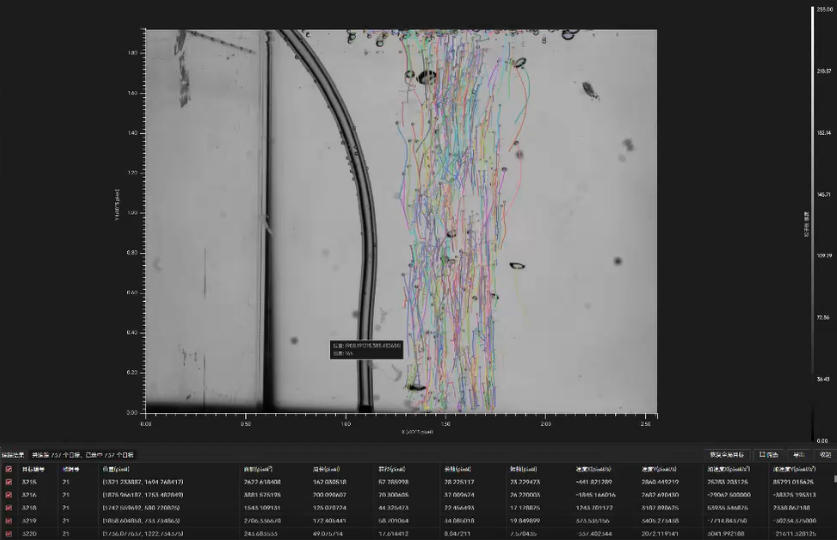This screenshot has width=837, height=540.
Task: Toggle the checkbox for target 3219 row
Action: (9, 520)
